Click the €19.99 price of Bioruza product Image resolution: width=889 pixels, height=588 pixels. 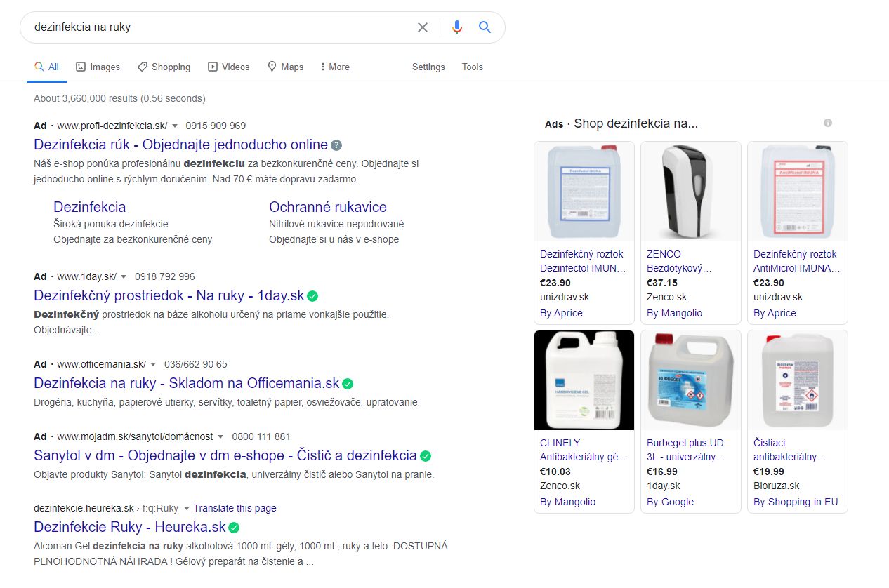[769, 472]
